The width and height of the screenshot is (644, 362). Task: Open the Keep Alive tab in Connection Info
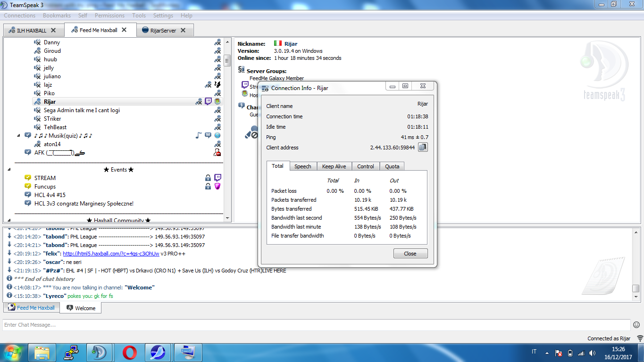coord(334,166)
